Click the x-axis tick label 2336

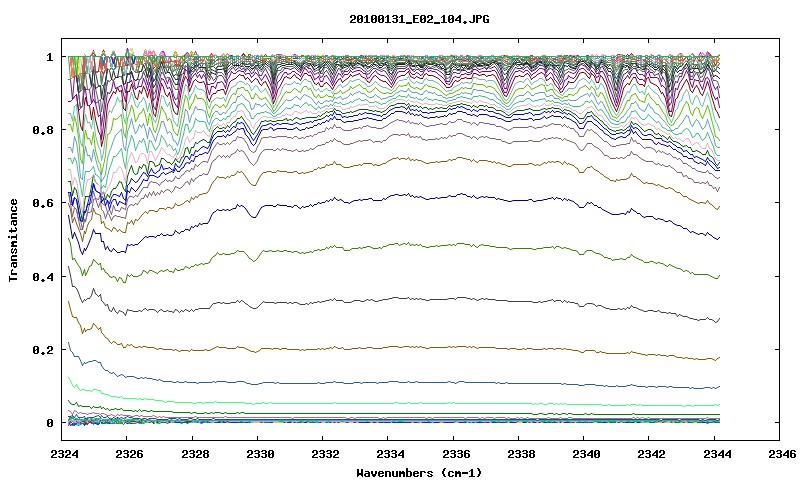pyautogui.click(x=456, y=454)
